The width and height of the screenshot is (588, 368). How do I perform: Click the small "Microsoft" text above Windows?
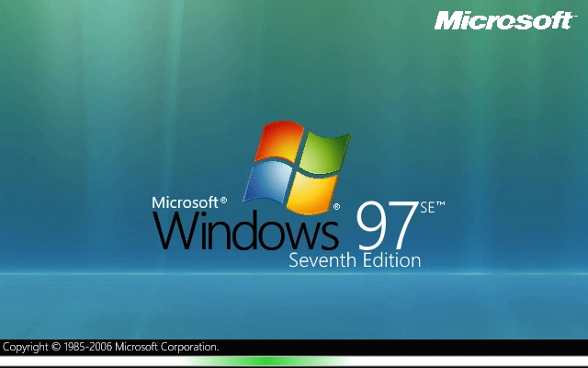point(185,202)
